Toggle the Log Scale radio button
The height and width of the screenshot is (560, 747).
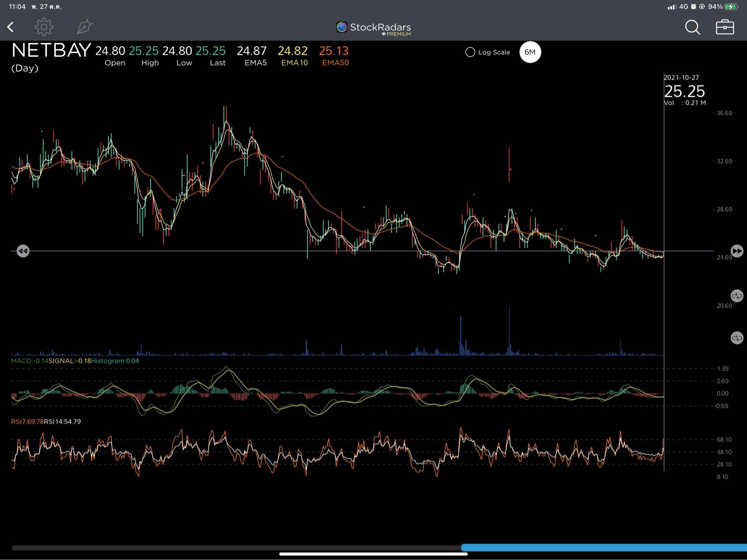pyautogui.click(x=470, y=52)
